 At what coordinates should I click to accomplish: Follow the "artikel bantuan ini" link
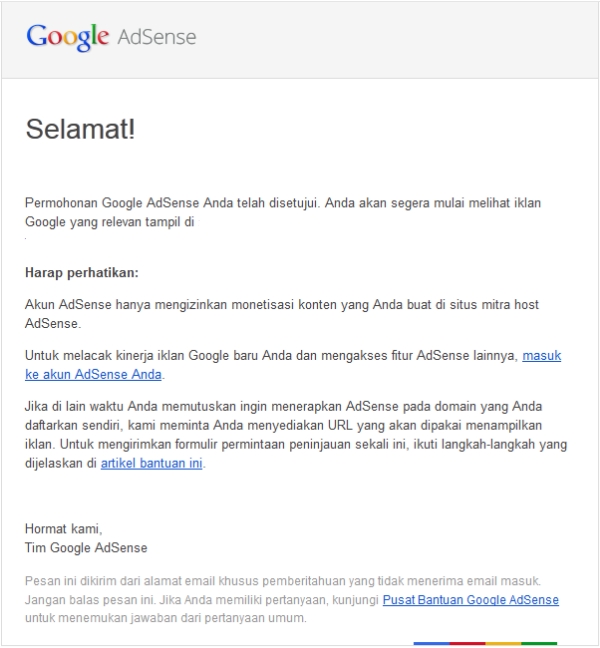[151, 463]
